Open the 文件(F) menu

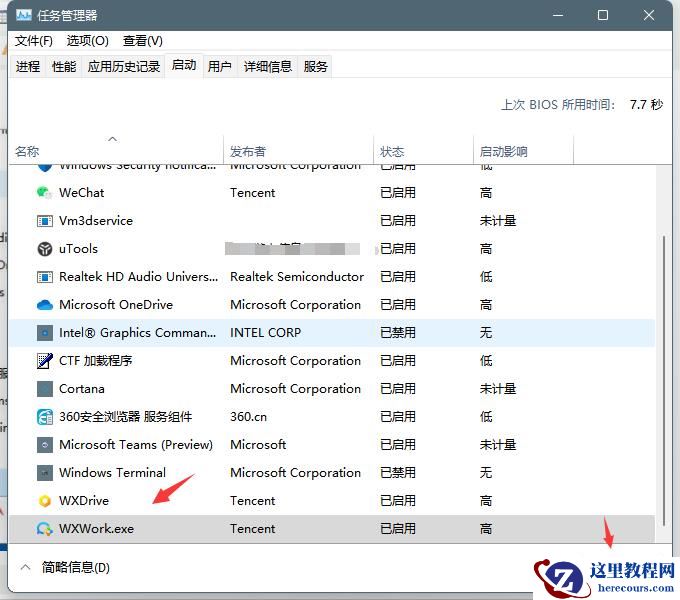pos(33,41)
